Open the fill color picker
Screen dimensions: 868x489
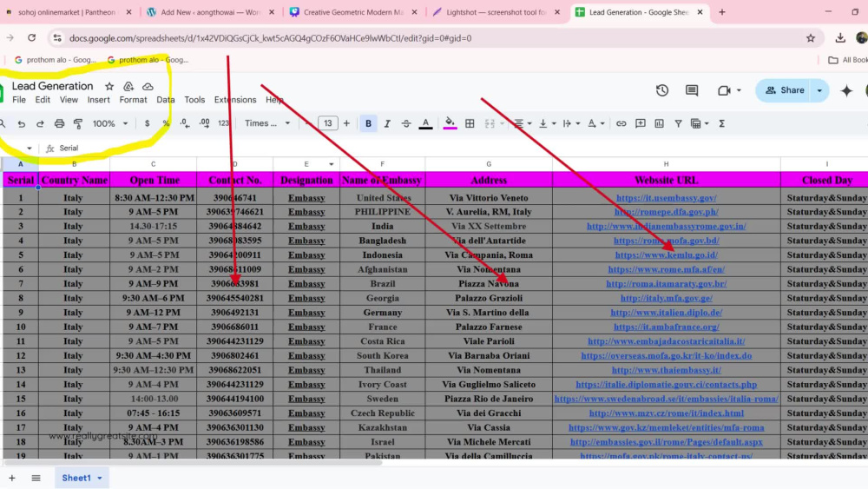(x=450, y=123)
